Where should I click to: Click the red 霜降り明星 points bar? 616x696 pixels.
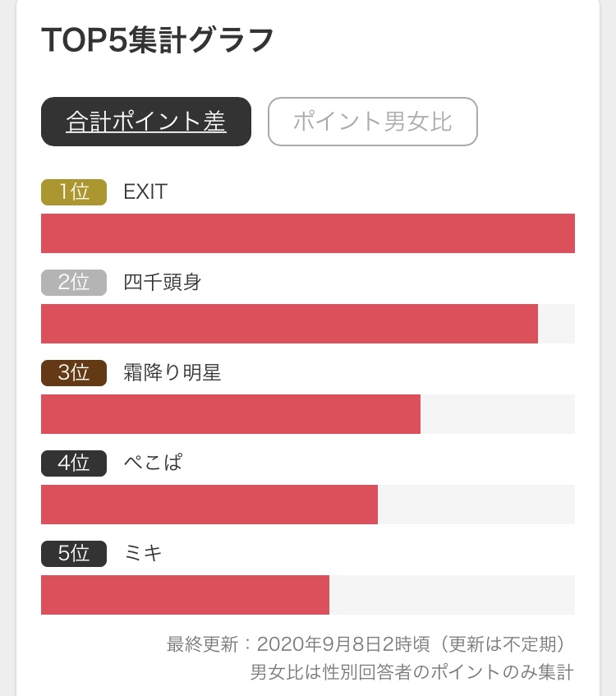231,414
